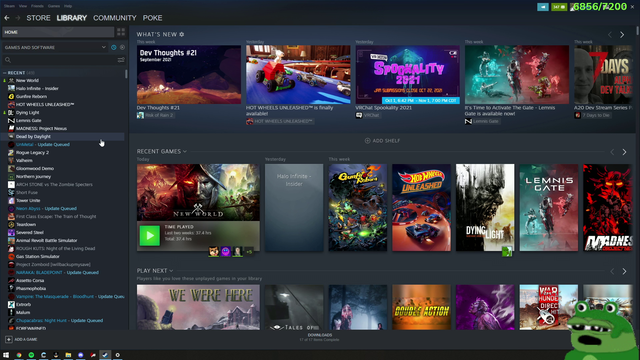Switch to the Library tab
Screen dimensions: 640x360
(72, 18)
